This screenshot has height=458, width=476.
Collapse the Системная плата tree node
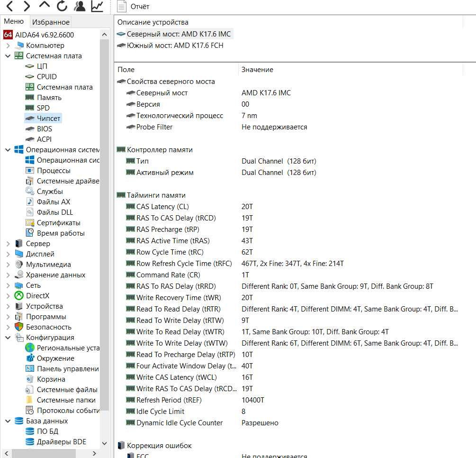click(x=8, y=56)
